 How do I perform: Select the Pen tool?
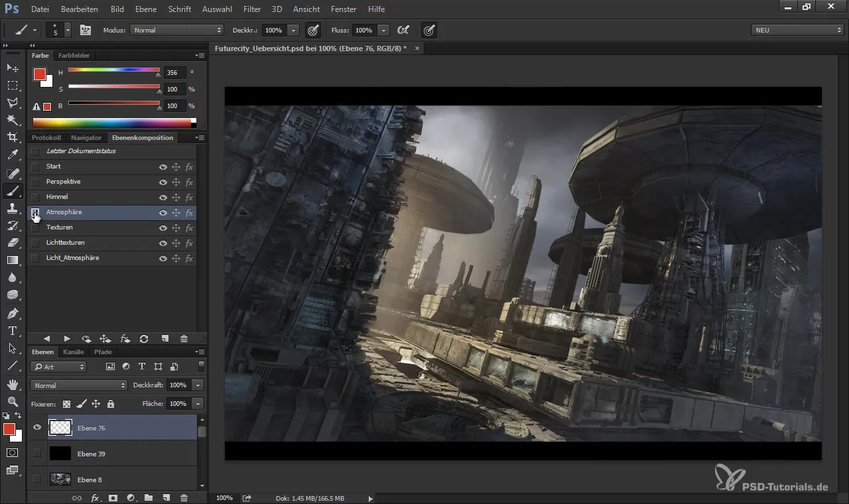coord(13,313)
